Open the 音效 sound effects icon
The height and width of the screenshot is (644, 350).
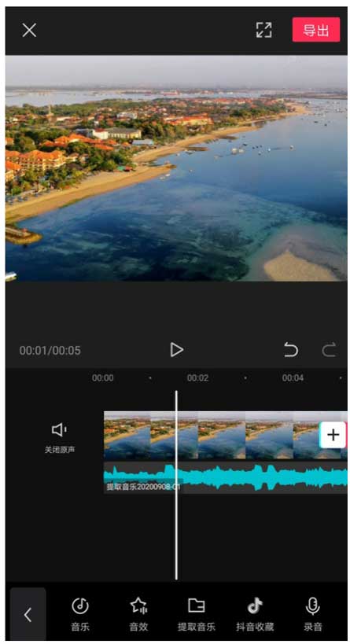pyautogui.click(x=138, y=614)
